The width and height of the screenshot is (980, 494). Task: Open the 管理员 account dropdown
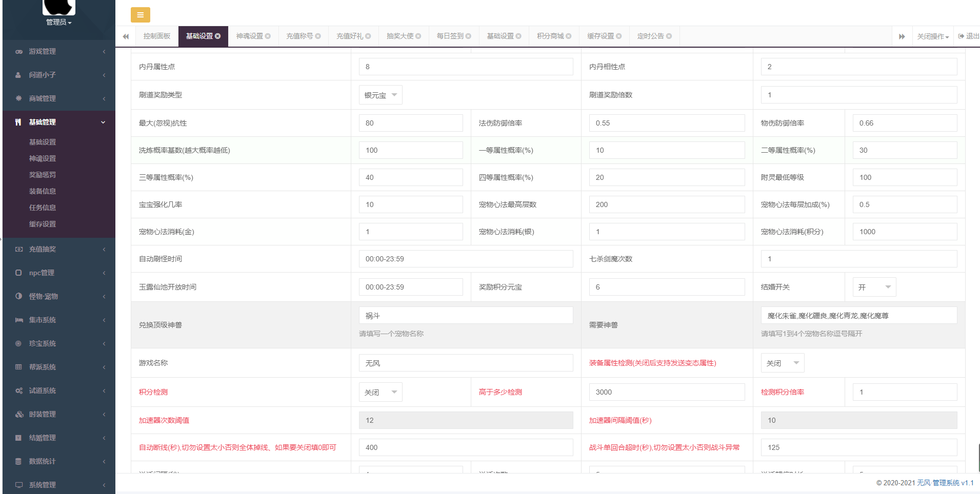(x=59, y=22)
